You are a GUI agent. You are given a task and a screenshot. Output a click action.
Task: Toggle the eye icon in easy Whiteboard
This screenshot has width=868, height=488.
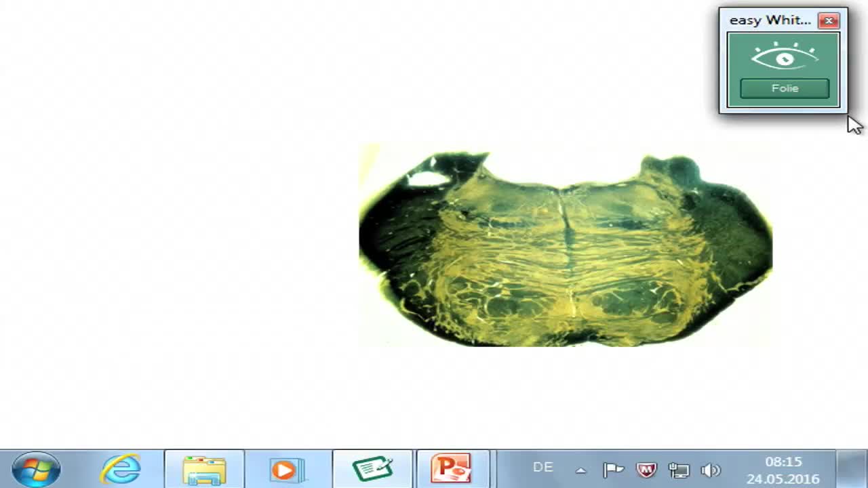(783, 58)
